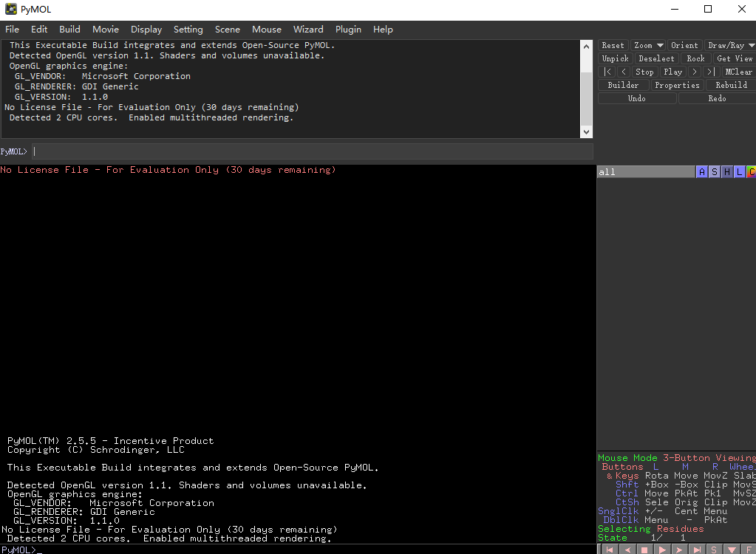This screenshot has height=554, width=756.
Task: Click the A actions button for all
Action: click(x=702, y=172)
